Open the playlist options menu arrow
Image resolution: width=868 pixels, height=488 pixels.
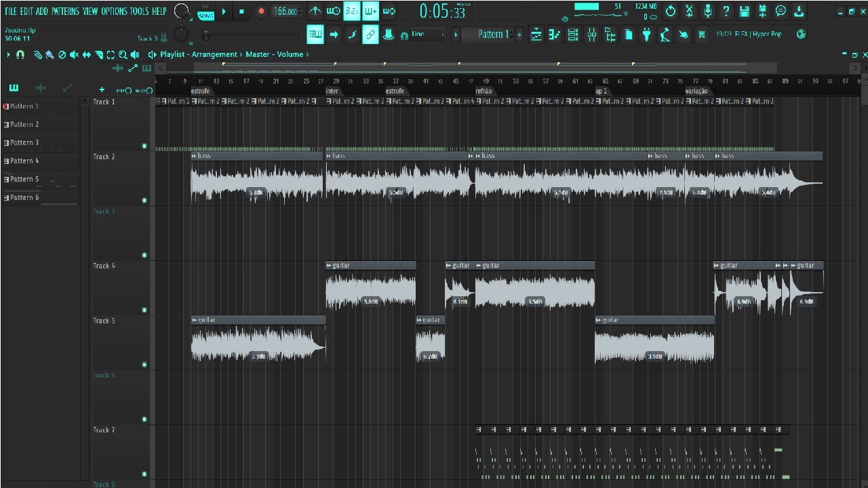click(8, 55)
